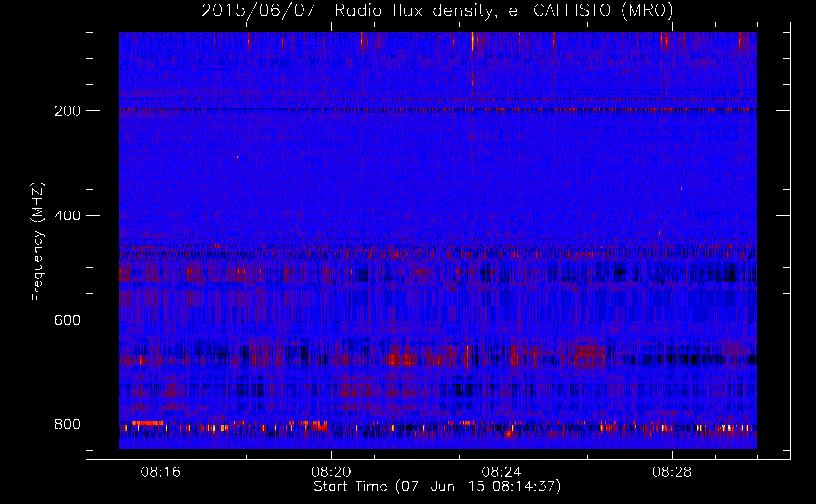Click the "Start Time (07-Jun-15 08:14:37)" label
816x504 pixels.
pyautogui.click(x=437, y=487)
